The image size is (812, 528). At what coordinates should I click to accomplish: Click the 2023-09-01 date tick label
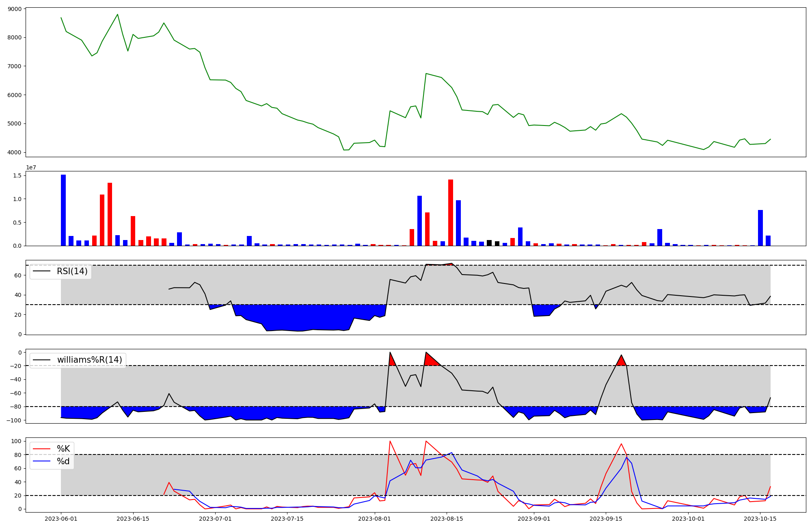(x=534, y=519)
